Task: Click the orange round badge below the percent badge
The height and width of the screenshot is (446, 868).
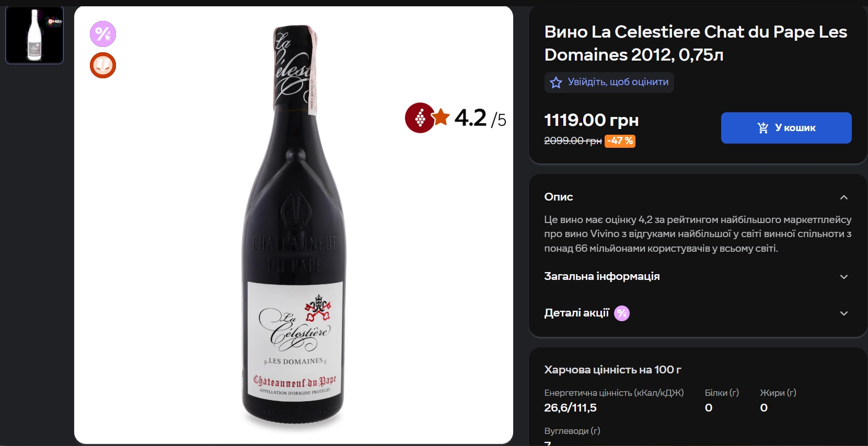Action: tap(103, 65)
